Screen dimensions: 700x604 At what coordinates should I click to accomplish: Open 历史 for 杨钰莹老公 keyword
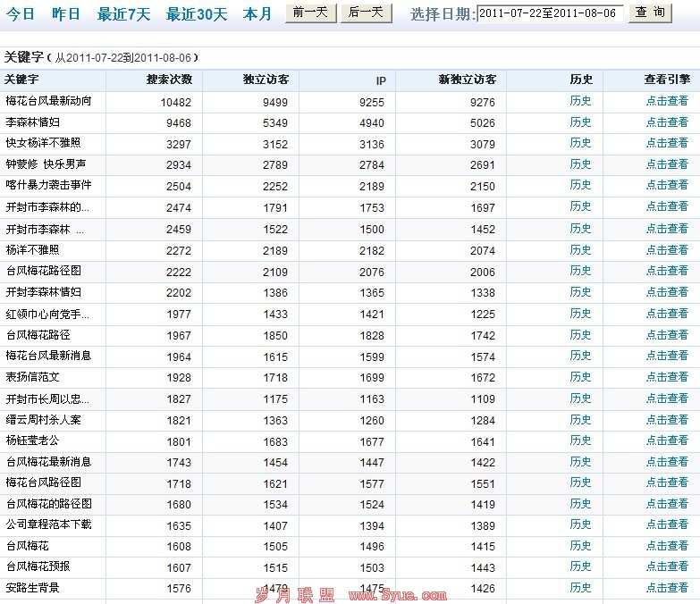tap(581, 440)
